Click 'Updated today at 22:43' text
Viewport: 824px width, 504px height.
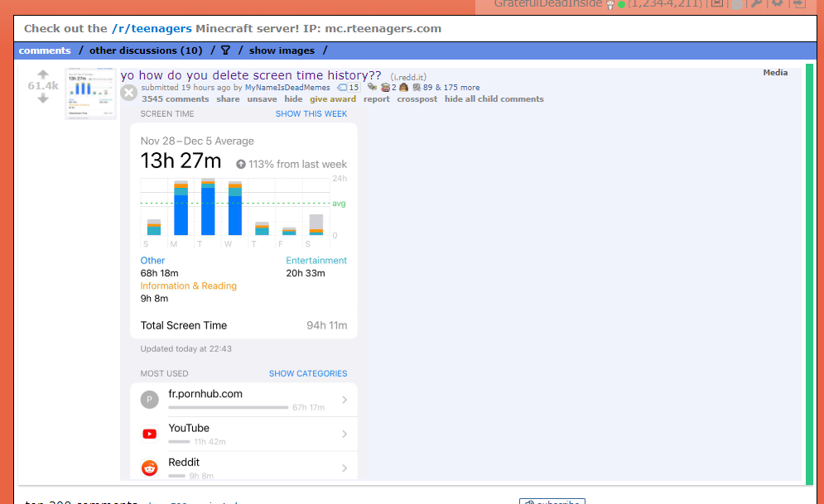pos(186,349)
